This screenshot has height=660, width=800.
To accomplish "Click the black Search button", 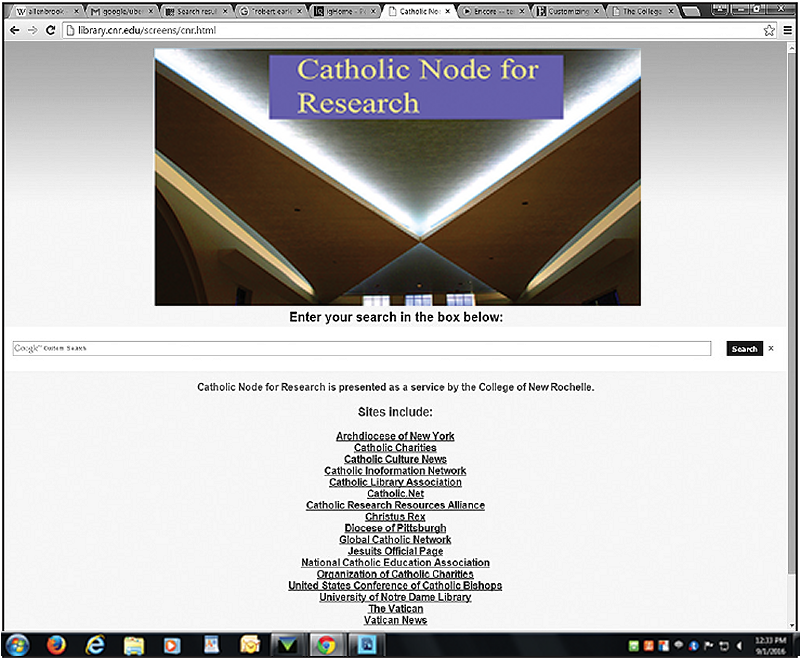I will [744, 349].
